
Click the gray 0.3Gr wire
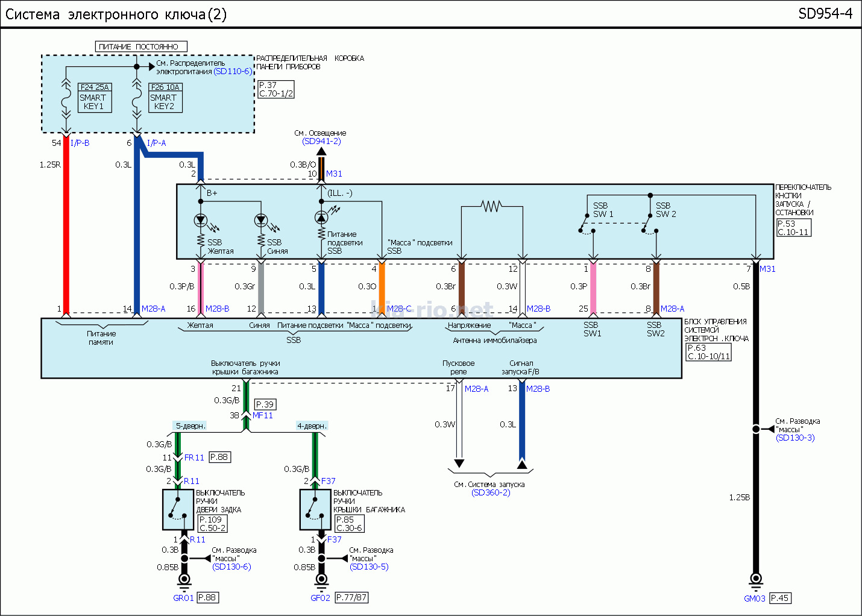coord(260,288)
